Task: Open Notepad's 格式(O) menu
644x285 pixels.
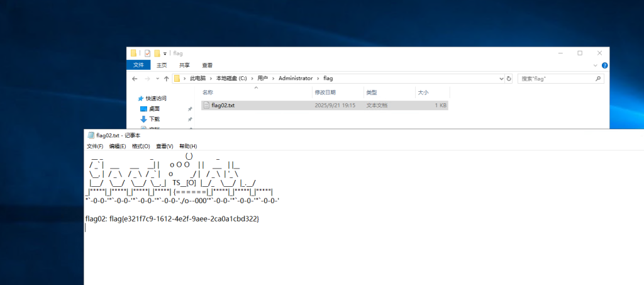Action: coord(141,146)
